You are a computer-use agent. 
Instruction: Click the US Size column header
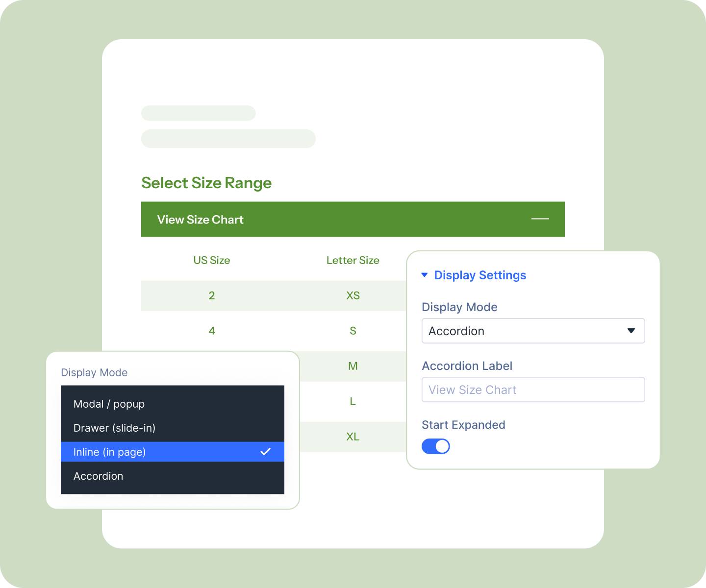pos(212,260)
